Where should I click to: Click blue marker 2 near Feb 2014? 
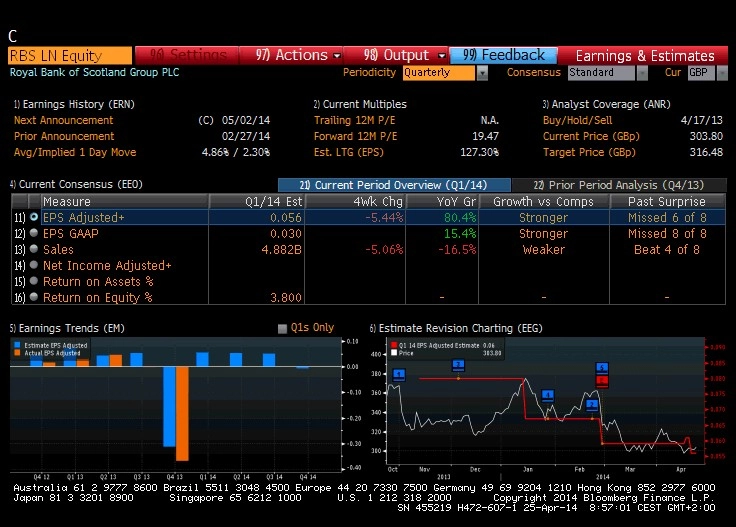(592, 405)
